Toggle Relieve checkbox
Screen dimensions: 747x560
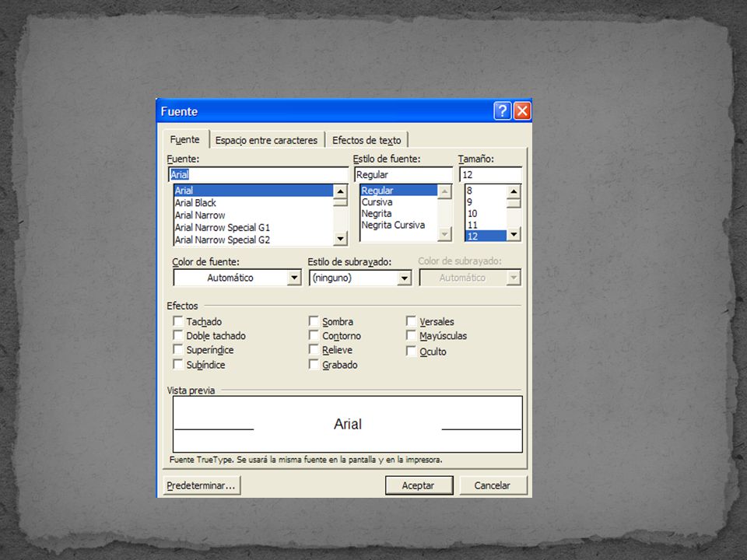click(314, 349)
